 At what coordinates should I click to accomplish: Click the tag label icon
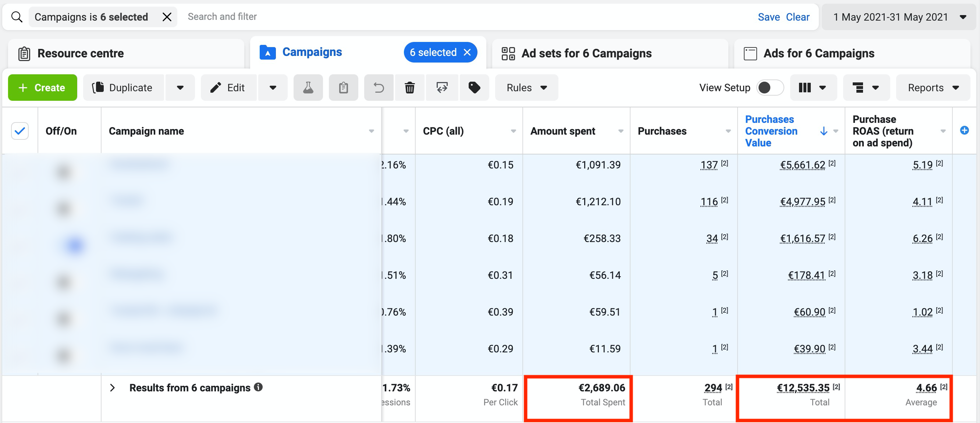pos(474,88)
